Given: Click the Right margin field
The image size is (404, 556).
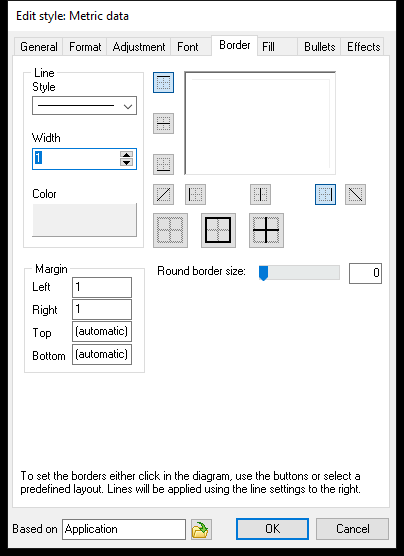Looking at the screenshot, I should pos(102,310).
